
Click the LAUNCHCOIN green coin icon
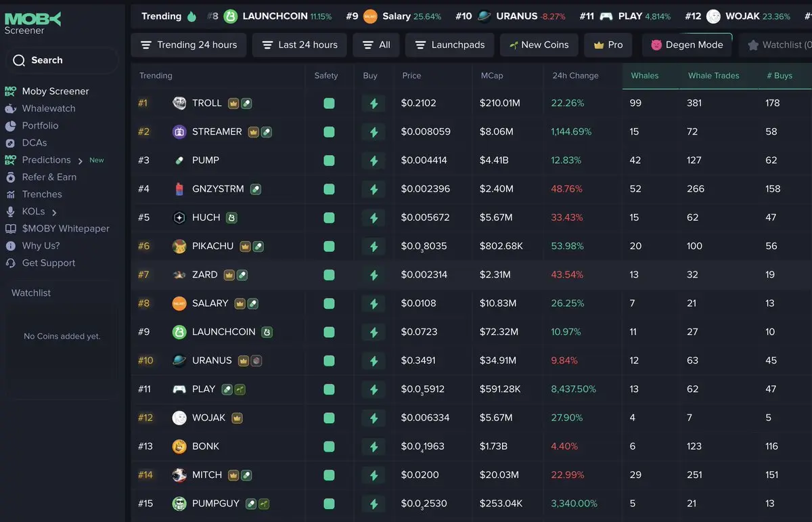point(179,332)
